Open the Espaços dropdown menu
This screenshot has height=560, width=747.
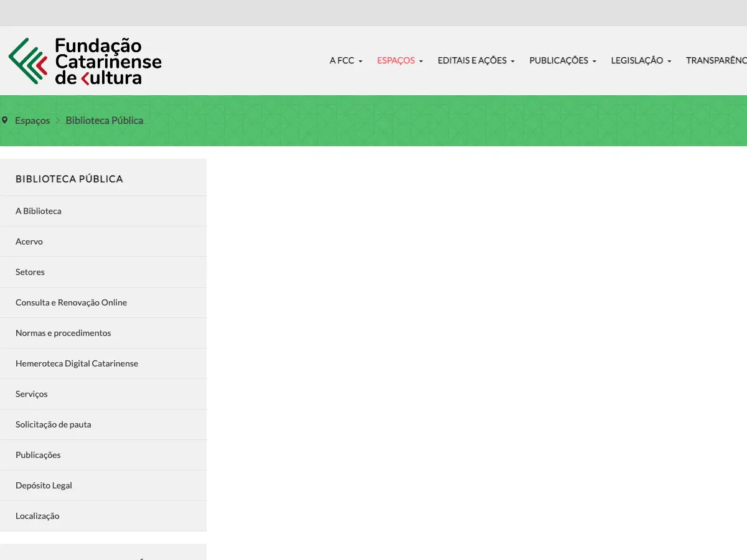point(400,60)
